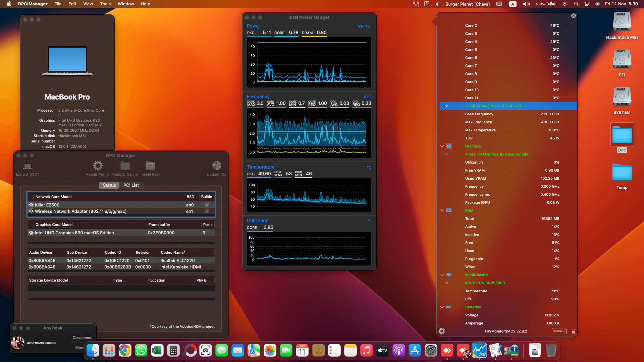644x362 pixels.
Task: Open the Help menu
Action: [x=145, y=4]
